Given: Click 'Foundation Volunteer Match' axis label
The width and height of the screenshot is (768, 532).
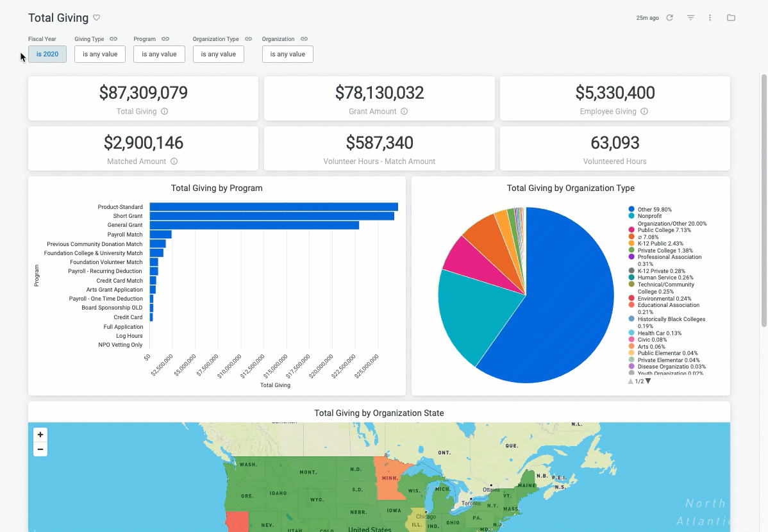Looking at the screenshot, I should tap(106, 262).
